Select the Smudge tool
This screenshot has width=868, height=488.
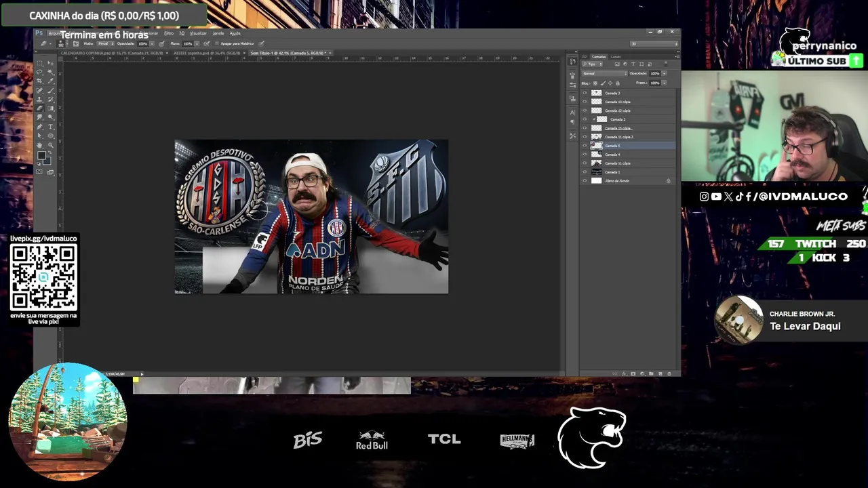39,117
